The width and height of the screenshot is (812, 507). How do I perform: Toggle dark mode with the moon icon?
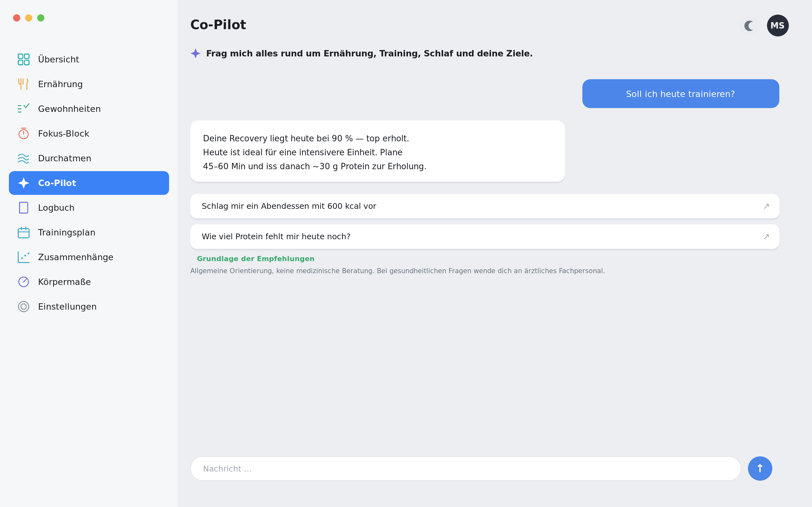[x=749, y=25]
